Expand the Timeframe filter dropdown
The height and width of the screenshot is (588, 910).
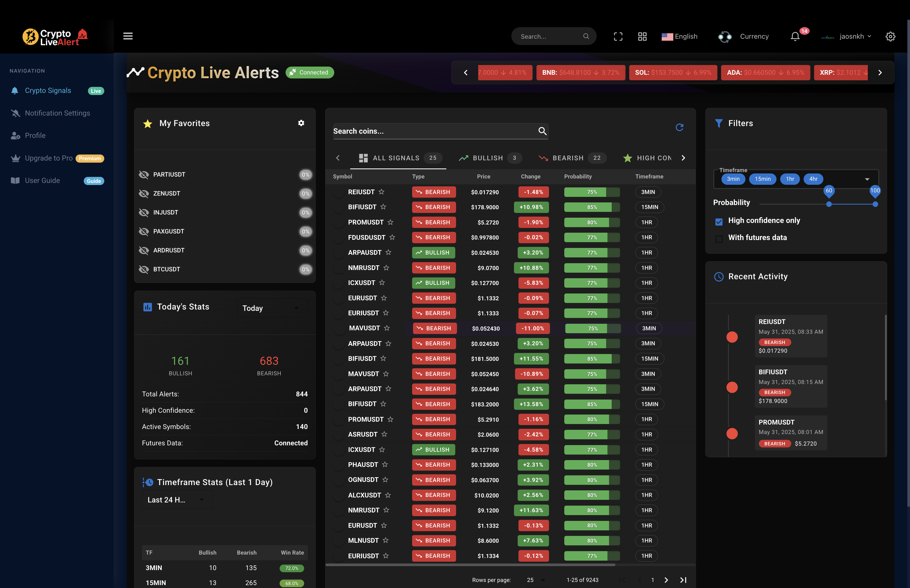(x=867, y=179)
